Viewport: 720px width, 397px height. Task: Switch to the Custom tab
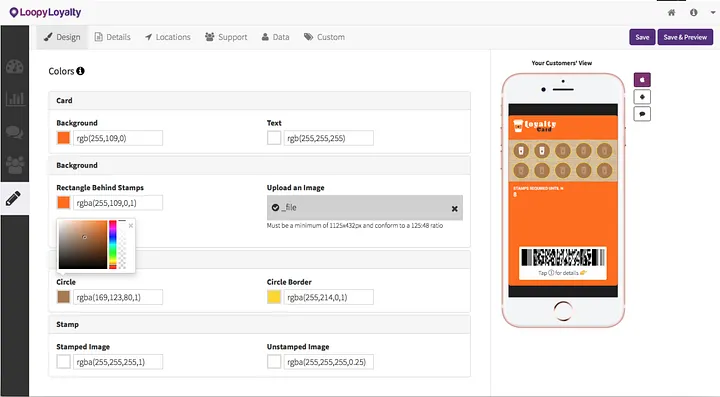tap(324, 37)
